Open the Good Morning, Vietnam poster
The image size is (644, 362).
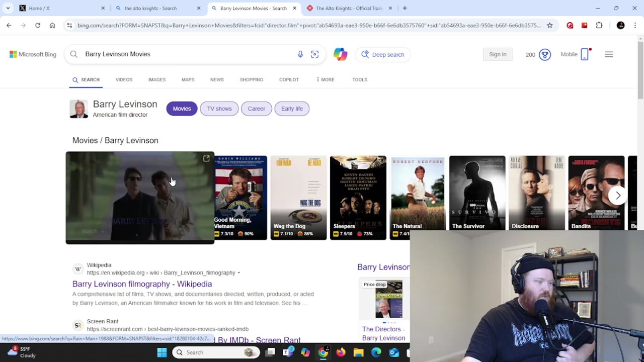click(241, 198)
